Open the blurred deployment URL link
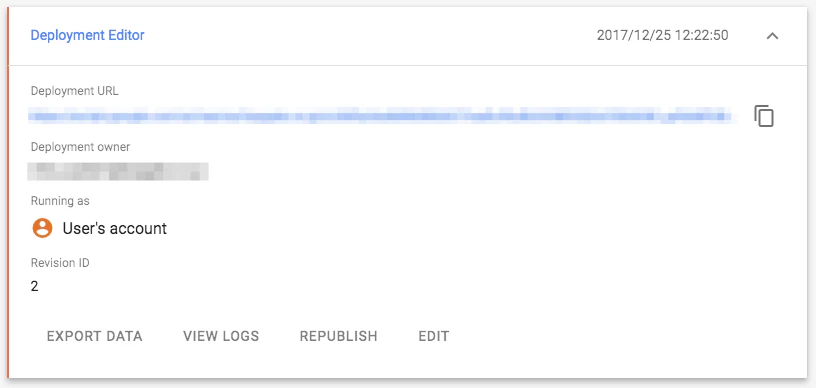Screen dimensions: 816x388 [382, 115]
